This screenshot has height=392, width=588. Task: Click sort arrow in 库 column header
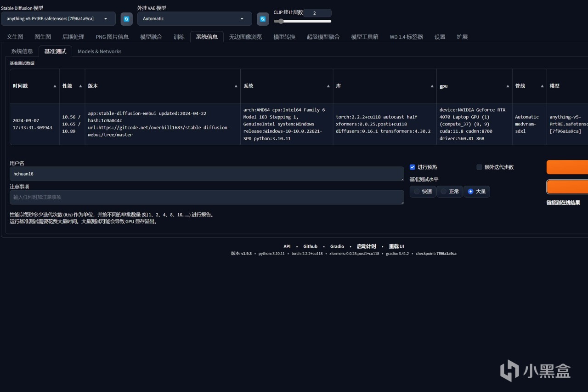tap(432, 86)
